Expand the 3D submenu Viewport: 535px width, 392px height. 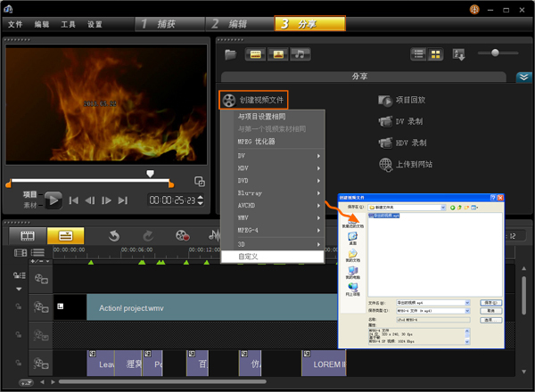click(x=273, y=244)
